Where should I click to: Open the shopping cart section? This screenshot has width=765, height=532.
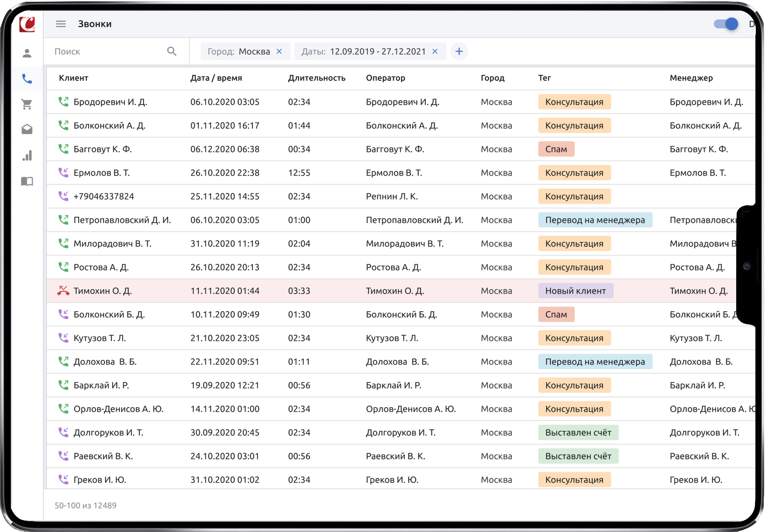tap(27, 104)
